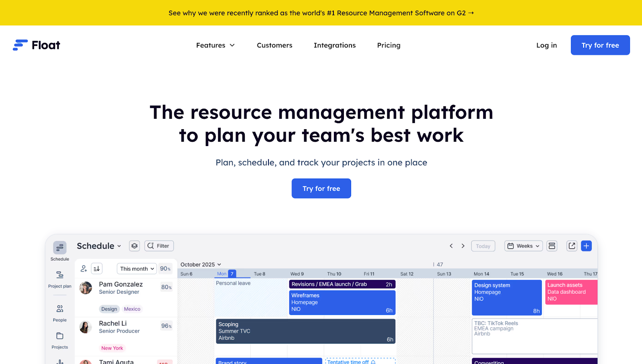Click the Tentative time off lock icon

[373, 362]
